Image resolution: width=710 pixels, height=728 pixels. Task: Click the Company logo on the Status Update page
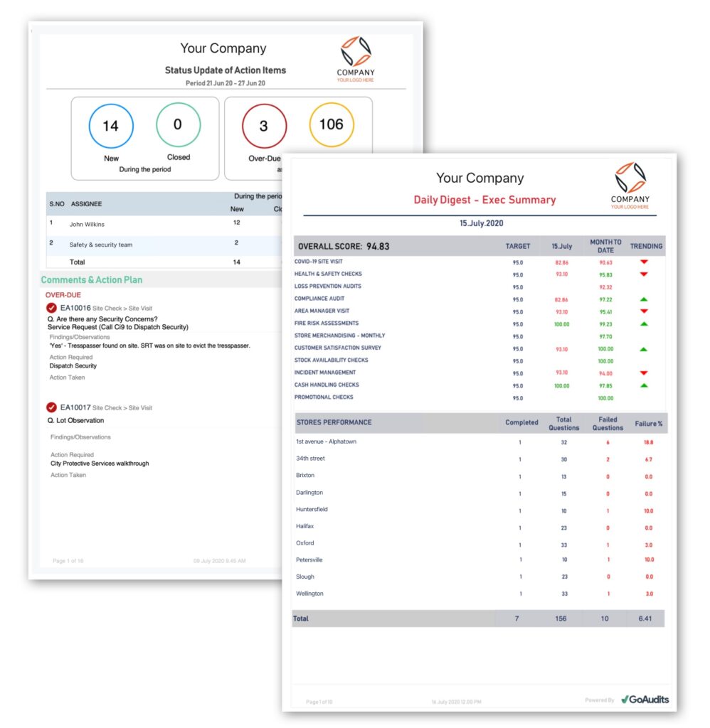coord(354,56)
